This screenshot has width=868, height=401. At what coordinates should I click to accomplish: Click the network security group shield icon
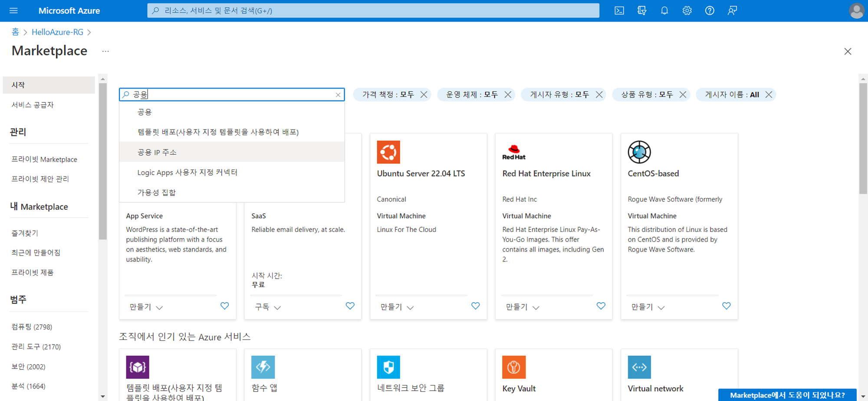coord(388,367)
